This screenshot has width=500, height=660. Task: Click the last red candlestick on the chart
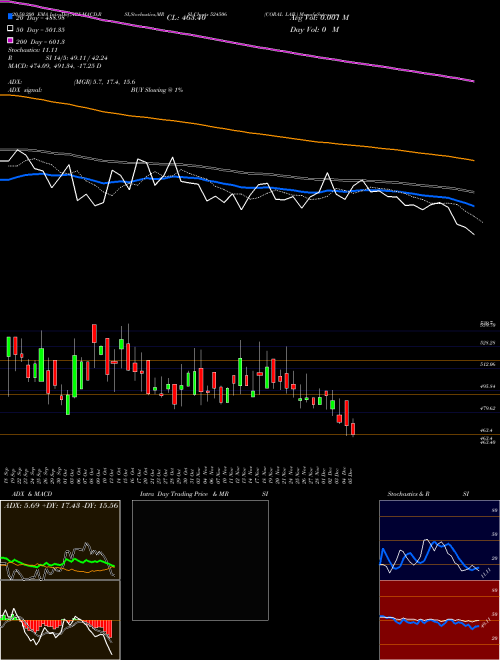353,429
